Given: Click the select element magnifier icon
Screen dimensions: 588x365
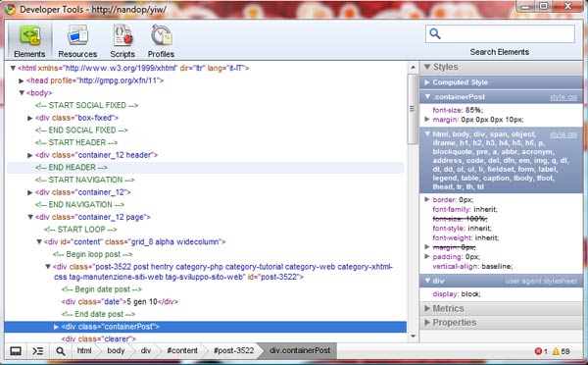Looking at the screenshot, I should 61,351.
